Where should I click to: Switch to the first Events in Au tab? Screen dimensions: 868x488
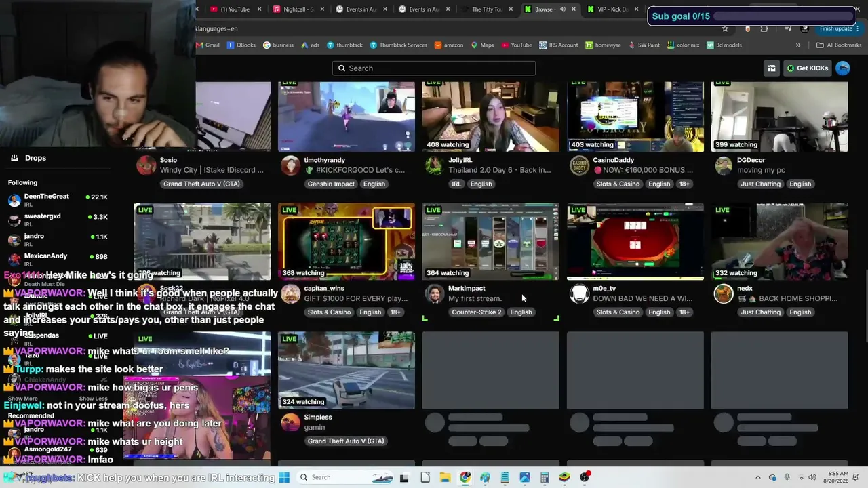[x=362, y=9]
